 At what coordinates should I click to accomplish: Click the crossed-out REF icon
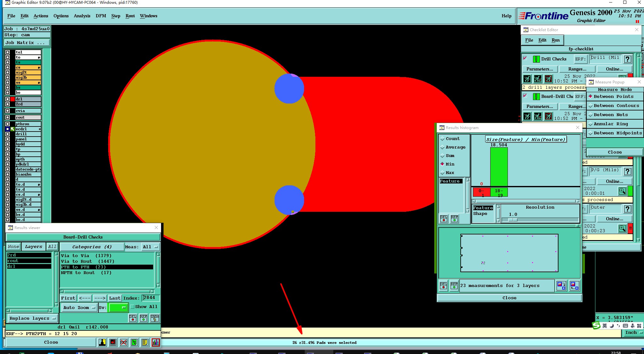124,342
